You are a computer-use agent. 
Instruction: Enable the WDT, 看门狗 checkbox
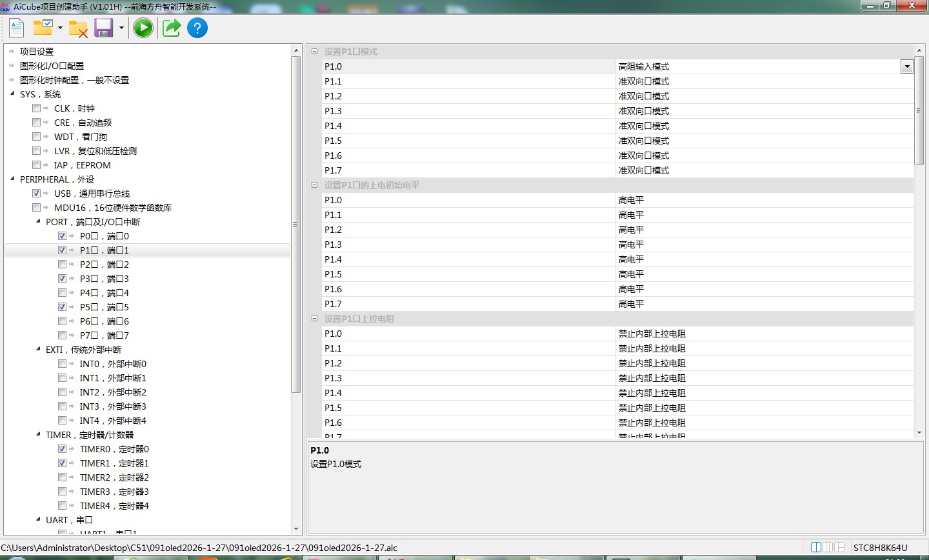point(36,137)
